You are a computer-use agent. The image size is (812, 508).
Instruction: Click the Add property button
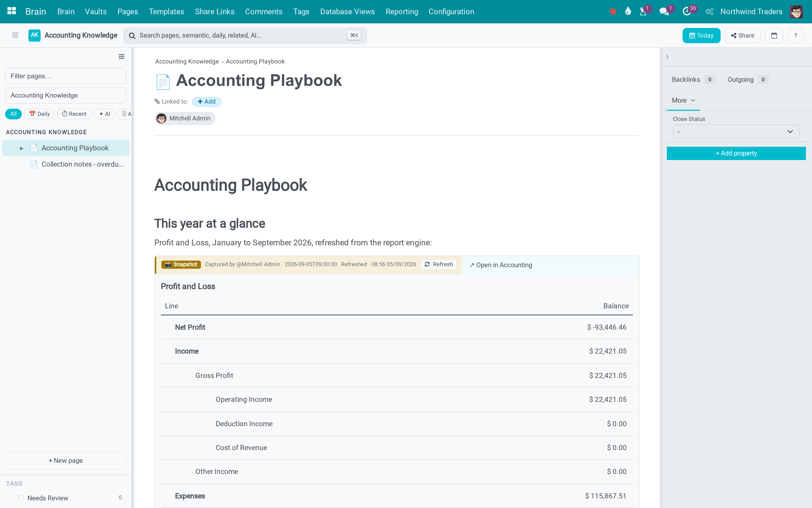[736, 153]
